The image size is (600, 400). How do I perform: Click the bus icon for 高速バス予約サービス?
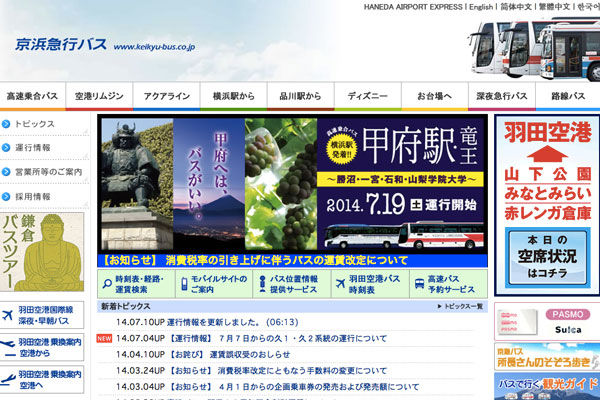click(x=419, y=284)
